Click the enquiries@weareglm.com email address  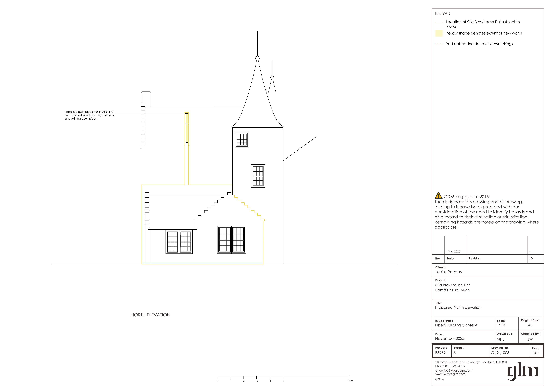click(454, 370)
